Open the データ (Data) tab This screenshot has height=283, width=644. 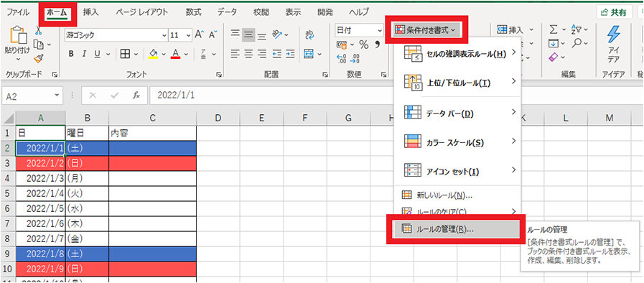[x=227, y=12]
